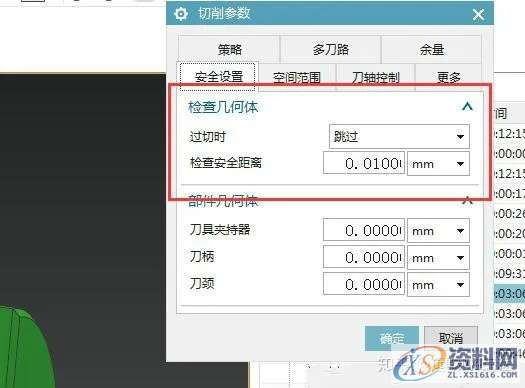Close the 切削参数 dialog

pos(478,15)
